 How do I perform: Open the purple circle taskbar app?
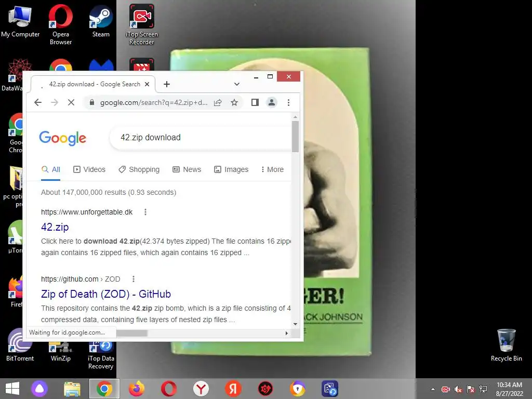click(x=39, y=389)
